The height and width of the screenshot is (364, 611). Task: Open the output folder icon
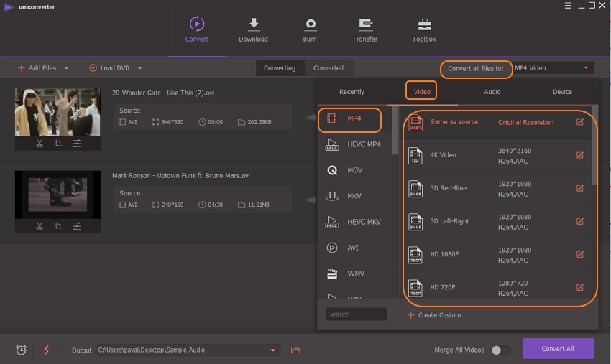coord(295,350)
